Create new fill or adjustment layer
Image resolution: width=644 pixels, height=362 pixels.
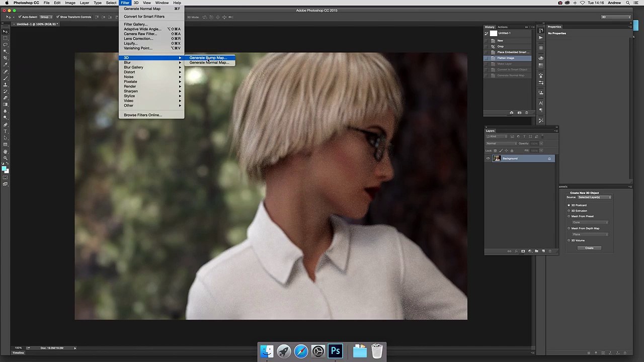click(530, 251)
